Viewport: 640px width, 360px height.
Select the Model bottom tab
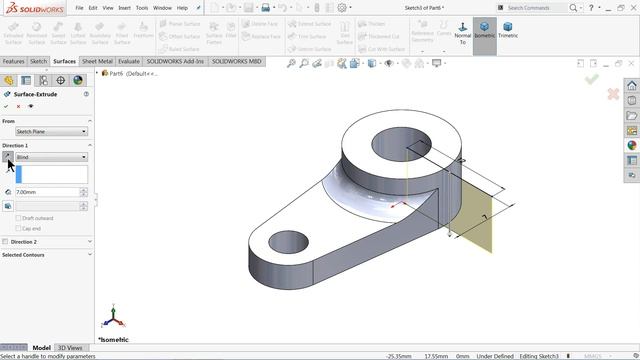point(41,348)
